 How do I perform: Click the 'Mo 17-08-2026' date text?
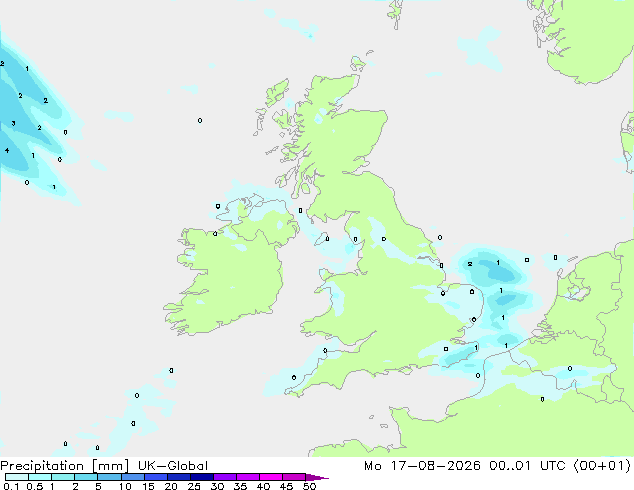tap(422, 466)
